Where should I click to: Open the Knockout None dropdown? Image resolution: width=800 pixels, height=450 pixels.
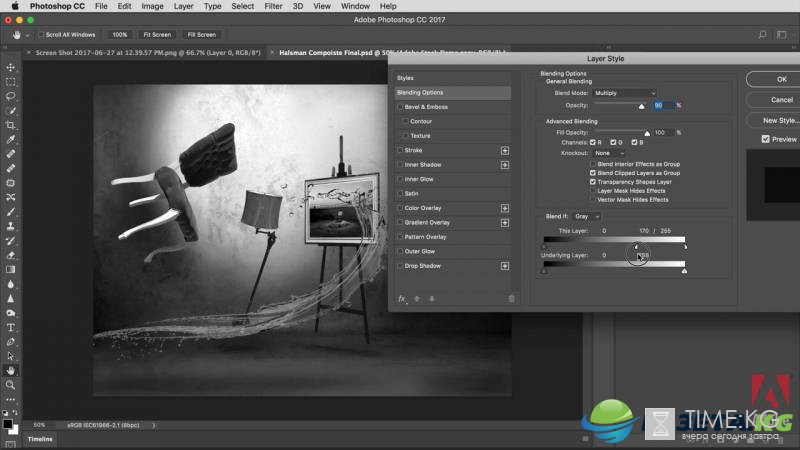click(x=609, y=153)
